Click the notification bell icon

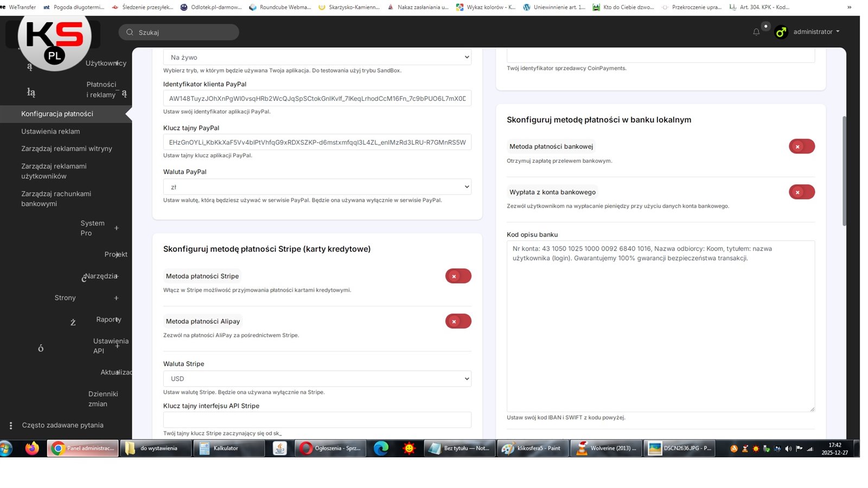[756, 32]
